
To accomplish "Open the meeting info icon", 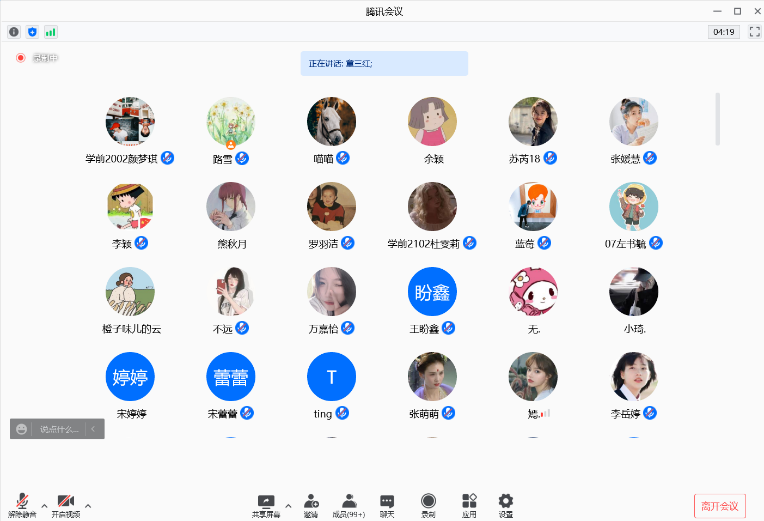I will tap(14, 32).
